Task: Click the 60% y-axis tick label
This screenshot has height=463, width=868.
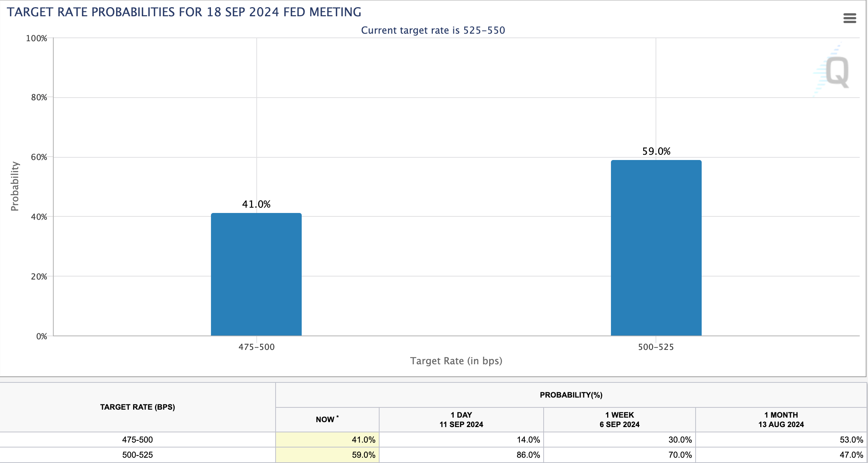Action: tap(39, 157)
